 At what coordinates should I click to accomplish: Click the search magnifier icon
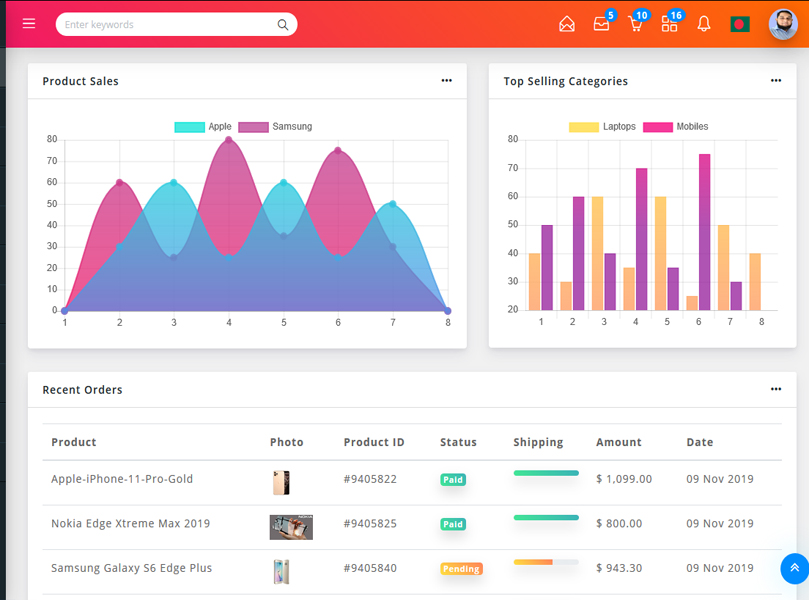[283, 25]
